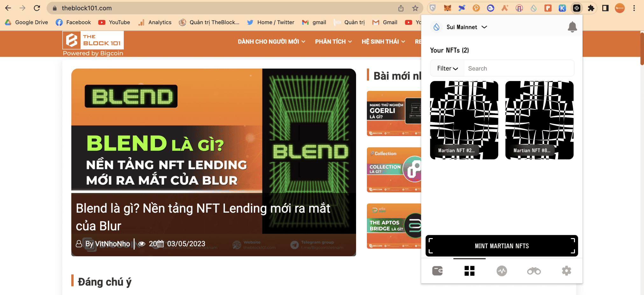Open Chrome extensions puzzle icon
This screenshot has height=295, width=644.
[591, 8]
